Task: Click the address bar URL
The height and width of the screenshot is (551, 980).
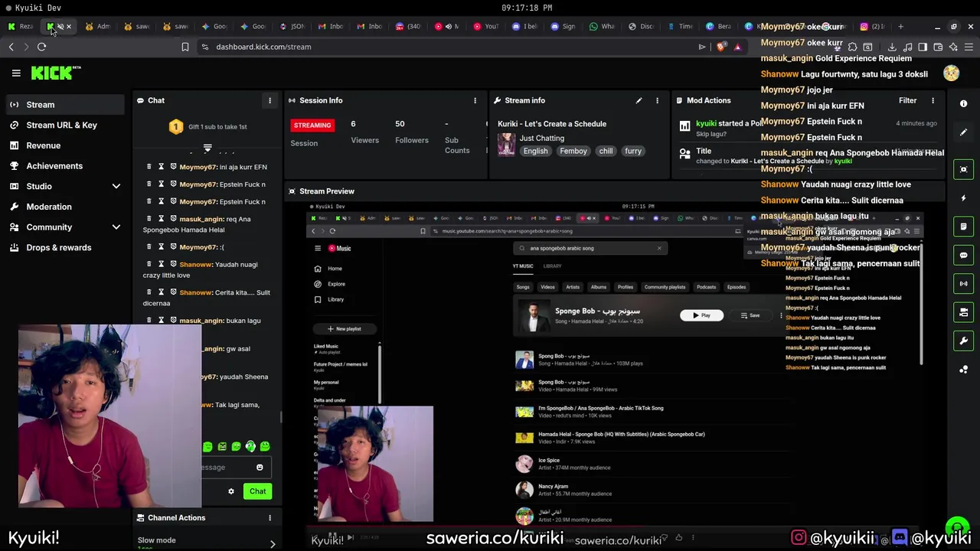Action: click(263, 47)
